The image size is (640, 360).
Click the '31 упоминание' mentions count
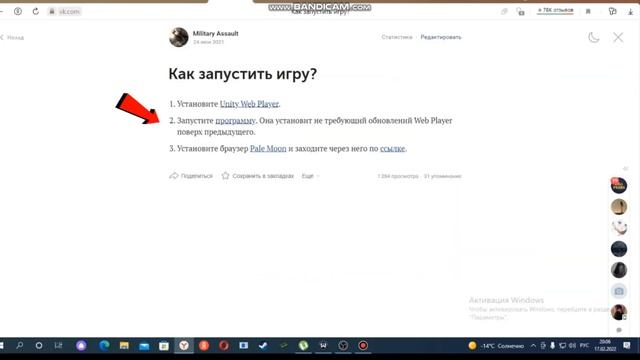442,176
